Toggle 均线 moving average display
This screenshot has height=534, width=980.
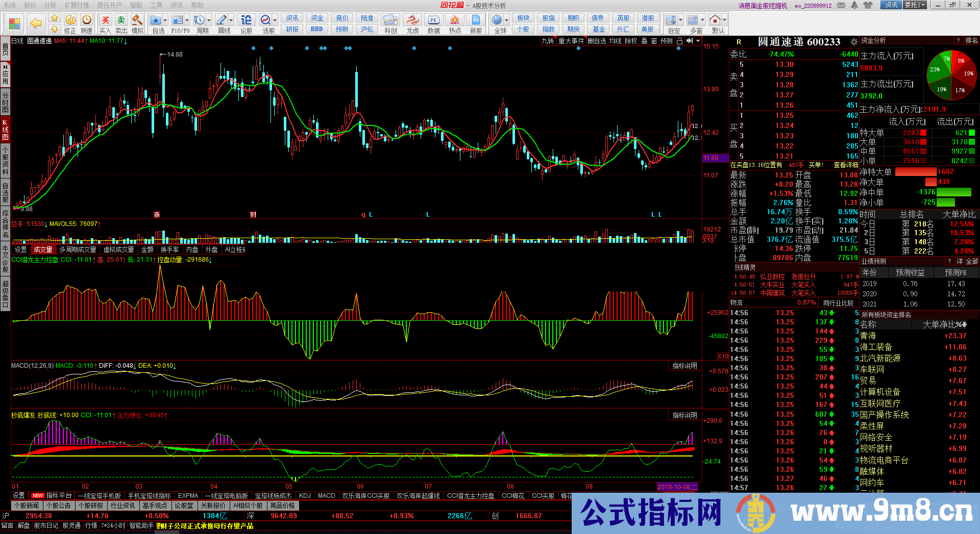[616, 41]
